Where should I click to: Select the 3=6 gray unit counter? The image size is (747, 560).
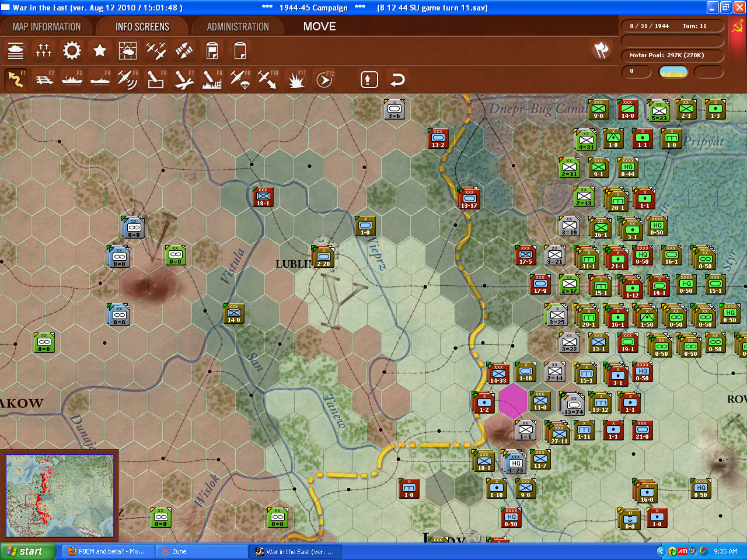395,109
